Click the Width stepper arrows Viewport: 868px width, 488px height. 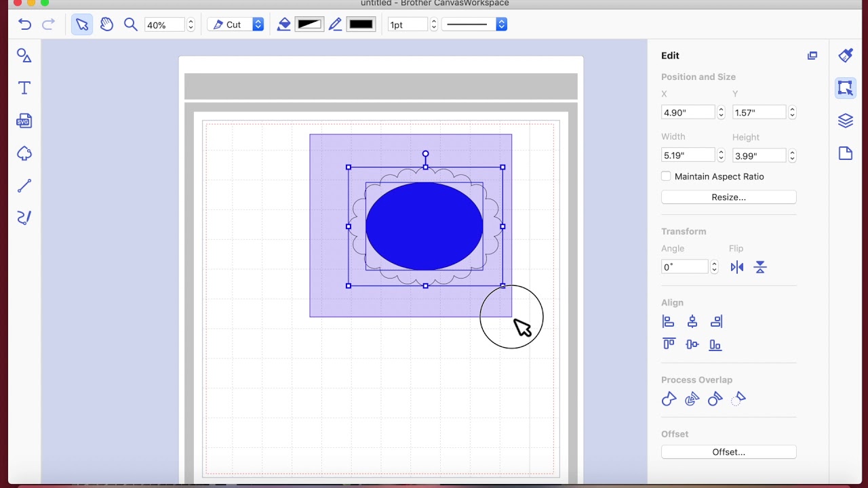click(x=721, y=155)
